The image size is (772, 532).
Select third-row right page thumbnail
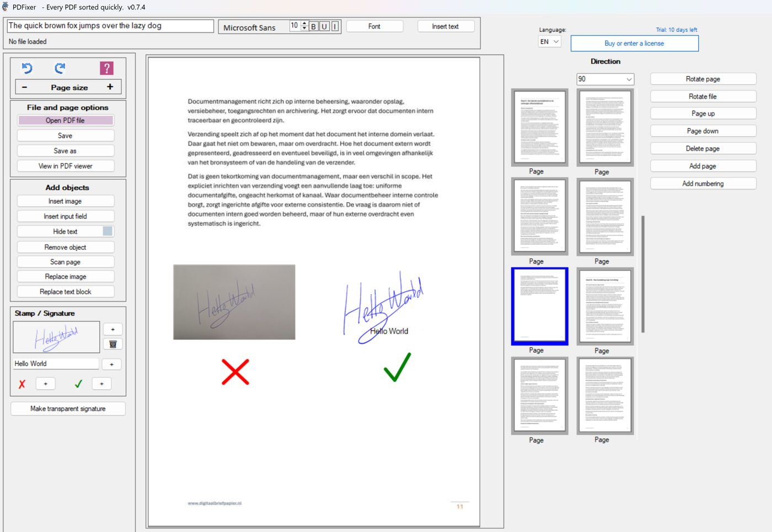605,307
